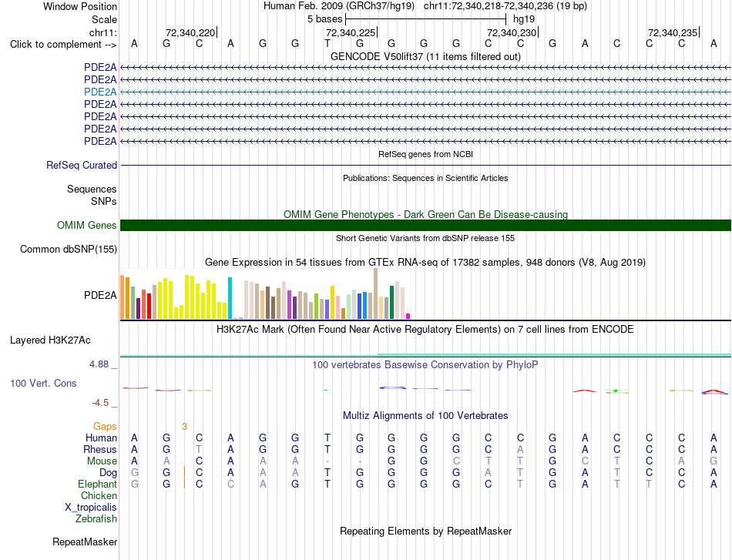Screen dimensions: 732x560
Task: Click the dark green OMIM Genes bar
Action: [x=425, y=226]
